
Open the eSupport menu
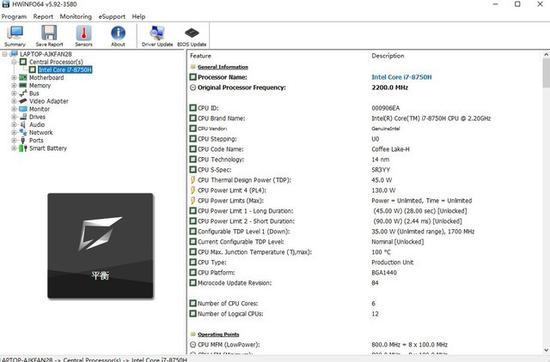[x=112, y=16]
